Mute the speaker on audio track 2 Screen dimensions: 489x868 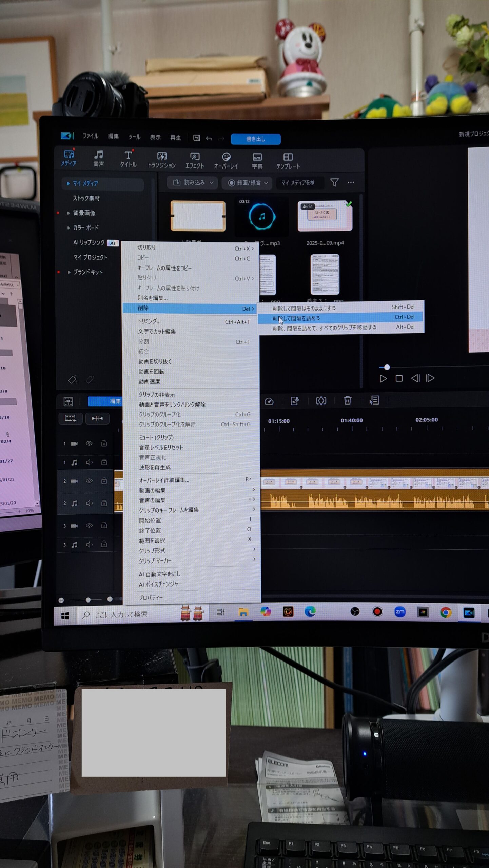89,503
